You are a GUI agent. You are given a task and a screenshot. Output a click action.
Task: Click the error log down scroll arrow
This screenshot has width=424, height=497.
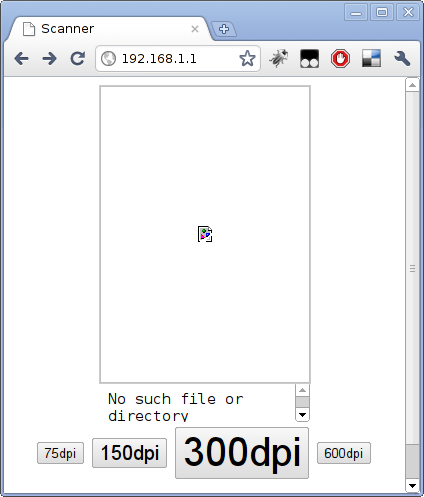[x=302, y=415]
